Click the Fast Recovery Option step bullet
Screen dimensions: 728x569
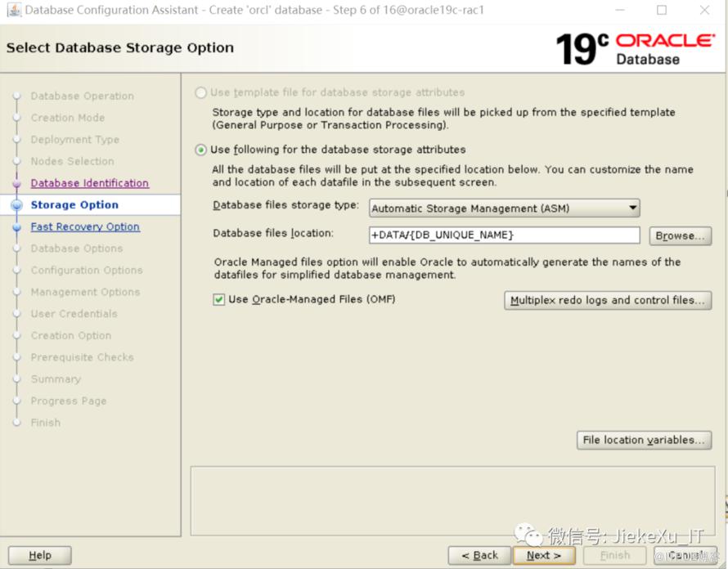[x=16, y=227]
